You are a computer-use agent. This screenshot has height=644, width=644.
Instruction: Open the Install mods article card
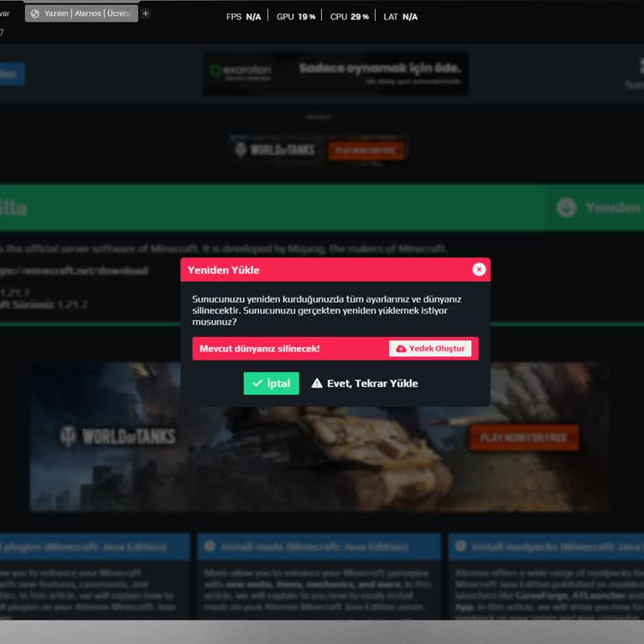click(319, 576)
